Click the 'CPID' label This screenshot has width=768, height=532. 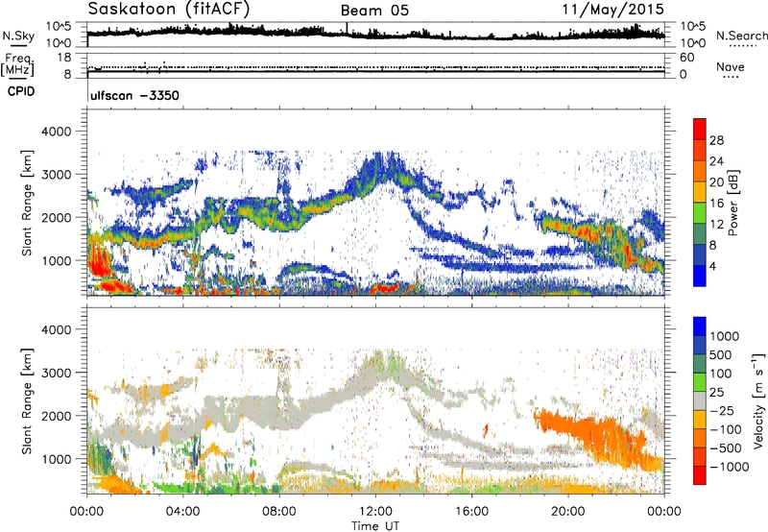[21, 91]
